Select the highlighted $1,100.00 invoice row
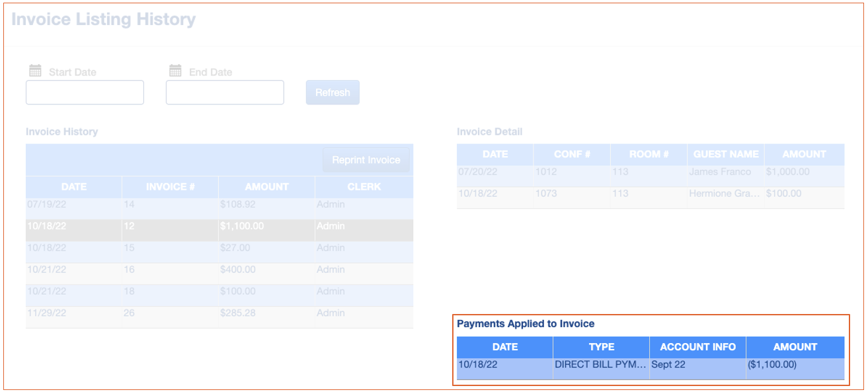Viewport: 868px width, 392px height. (219, 226)
